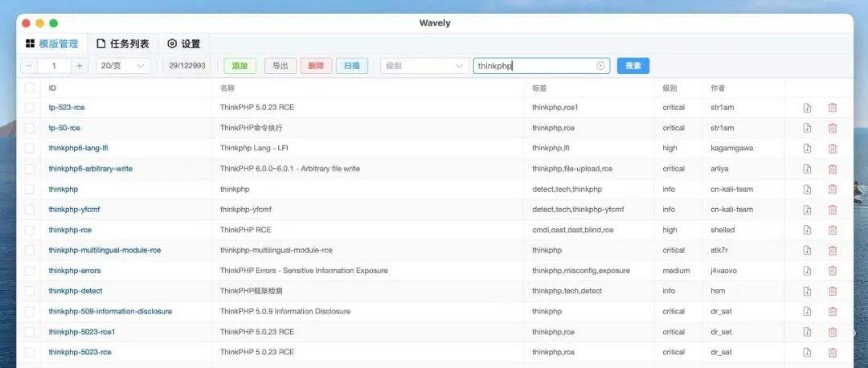868x368 pixels.
Task: Click the 导出 export button
Action: [x=280, y=66]
